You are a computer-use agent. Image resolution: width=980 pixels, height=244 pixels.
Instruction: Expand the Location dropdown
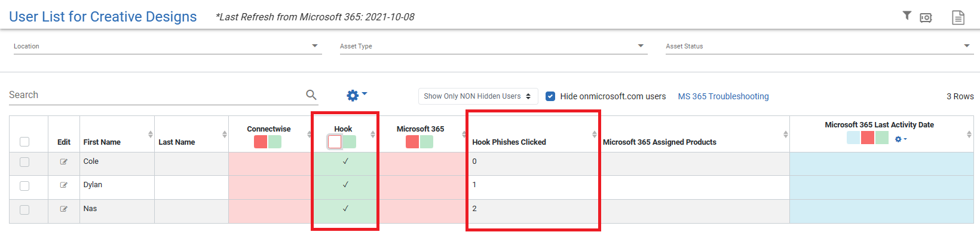(315, 46)
